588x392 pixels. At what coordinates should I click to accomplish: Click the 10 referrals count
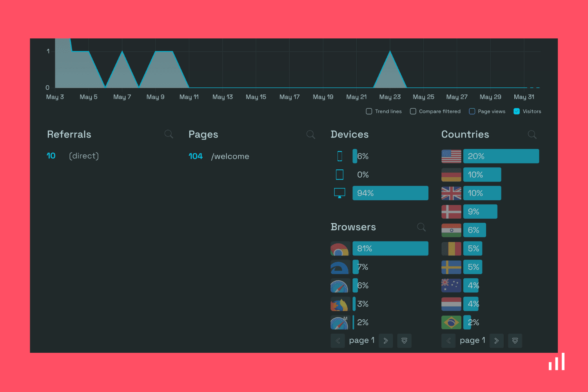pyautogui.click(x=51, y=156)
